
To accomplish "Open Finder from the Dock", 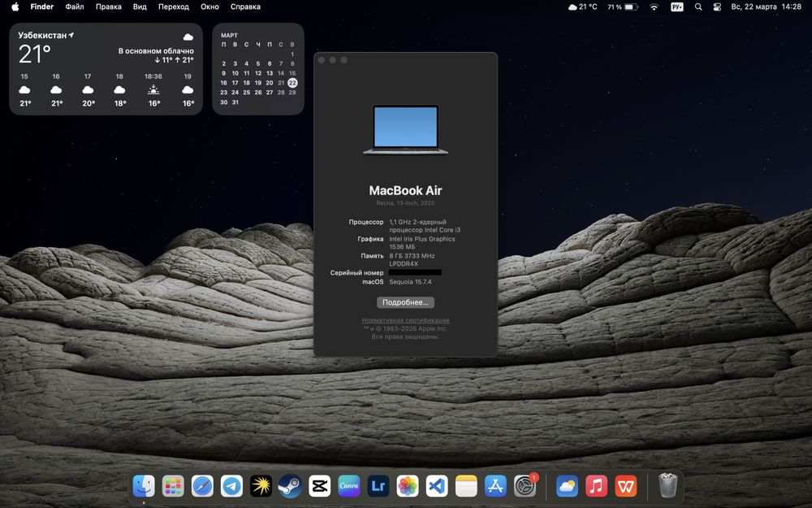I will [144, 486].
